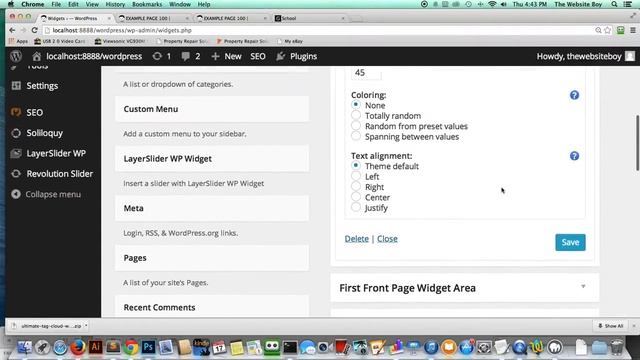Select Left text alignment
The width and height of the screenshot is (640, 360).
356,176
